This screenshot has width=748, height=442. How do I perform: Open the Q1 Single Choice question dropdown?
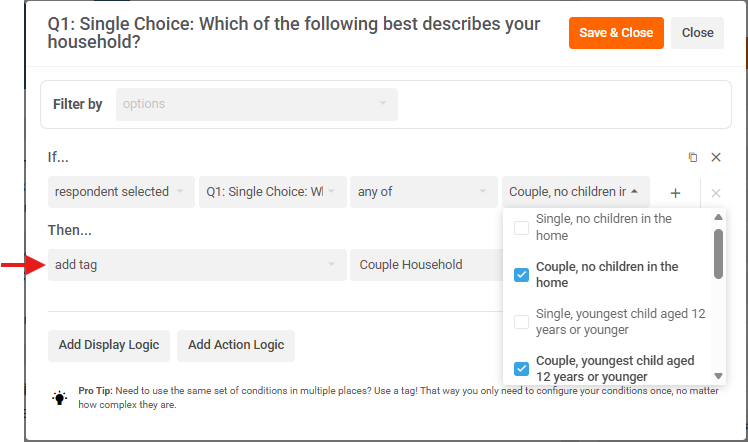pos(272,192)
